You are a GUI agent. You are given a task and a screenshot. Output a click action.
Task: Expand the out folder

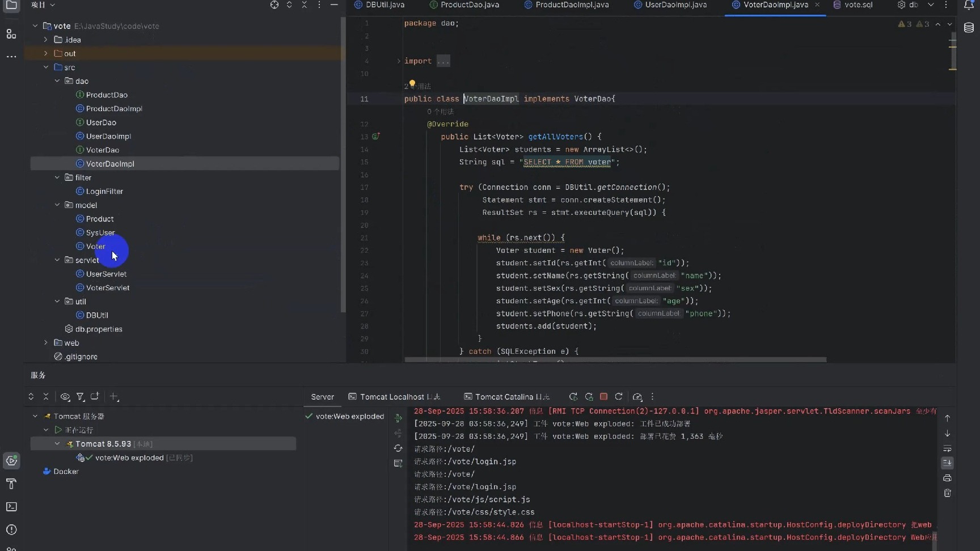pos(46,53)
